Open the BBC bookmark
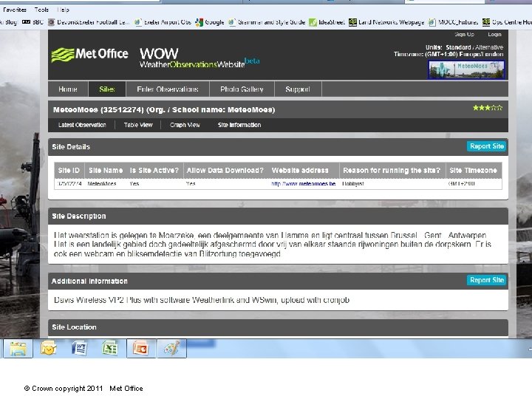The height and width of the screenshot is (399, 532). click(33, 22)
